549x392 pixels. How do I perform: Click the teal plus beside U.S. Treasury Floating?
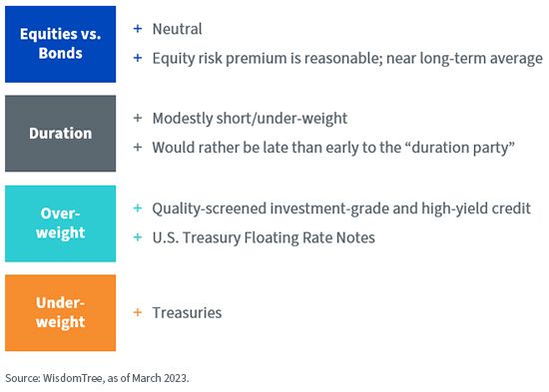[x=138, y=237]
